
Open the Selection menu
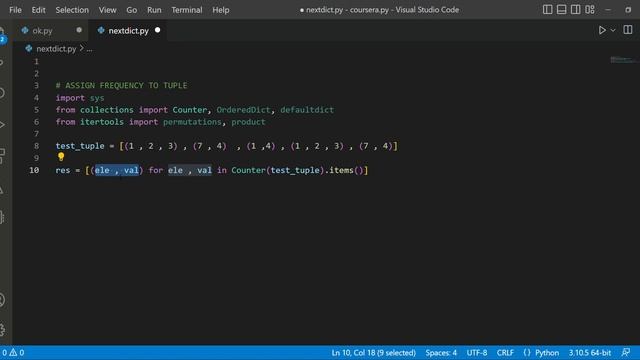pyautogui.click(x=72, y=10)
